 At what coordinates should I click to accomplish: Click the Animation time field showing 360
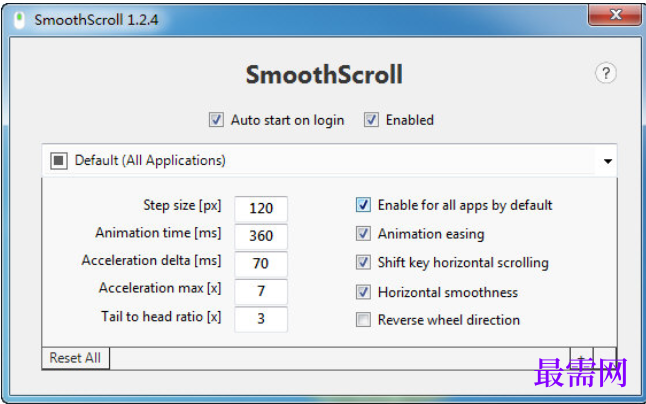tap(261, 236)
